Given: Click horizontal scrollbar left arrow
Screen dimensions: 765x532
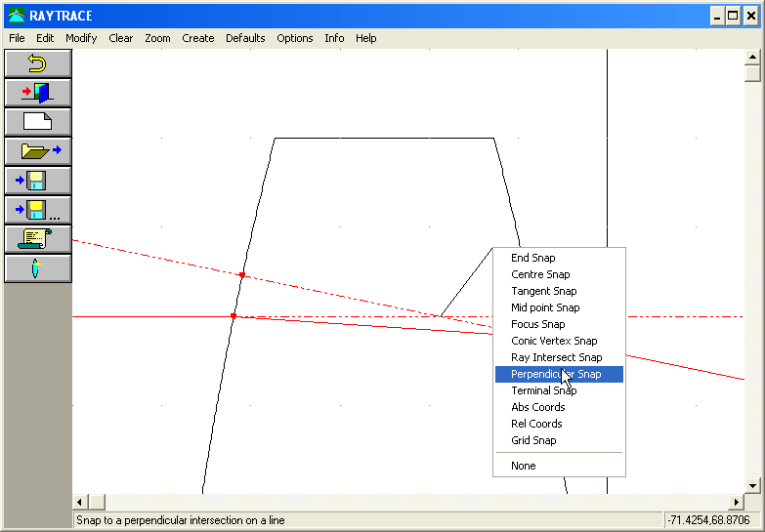Looking at the screenshot, I should pos(80,502).
